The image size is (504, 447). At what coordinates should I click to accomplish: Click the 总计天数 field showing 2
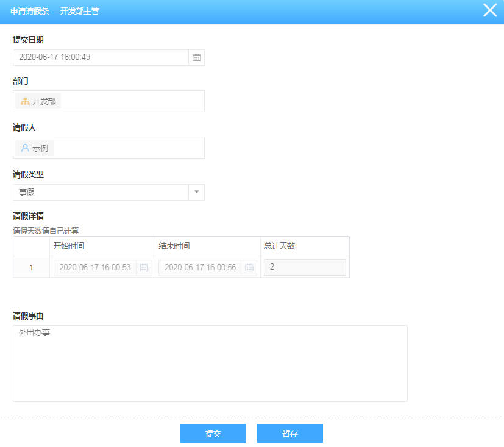[x=305, y=267]
